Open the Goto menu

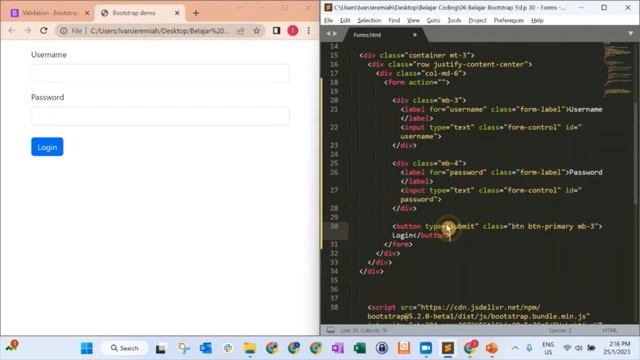[x=433, y=20]
